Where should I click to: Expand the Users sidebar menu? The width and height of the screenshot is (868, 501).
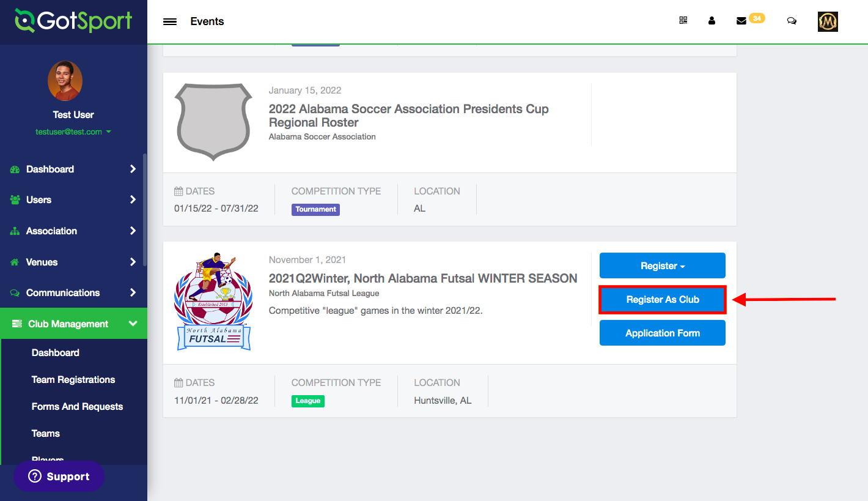73,199
